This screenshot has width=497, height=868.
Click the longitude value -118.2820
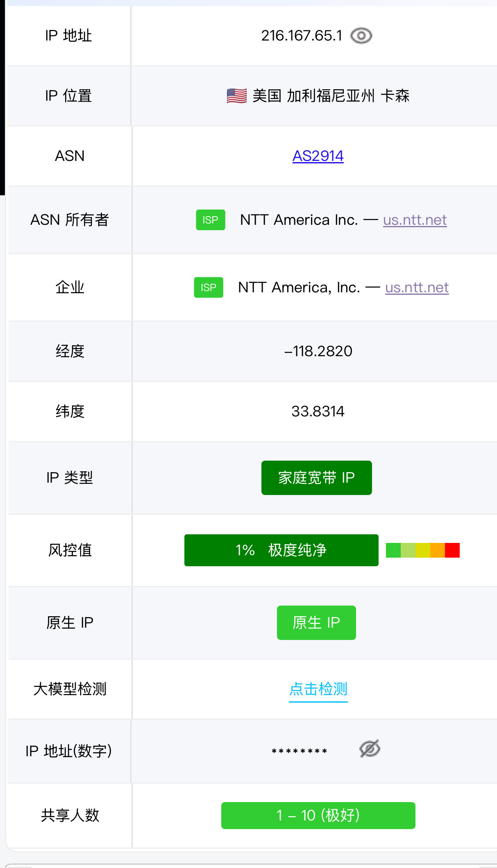pyautogui.click(x=318, y=351)
